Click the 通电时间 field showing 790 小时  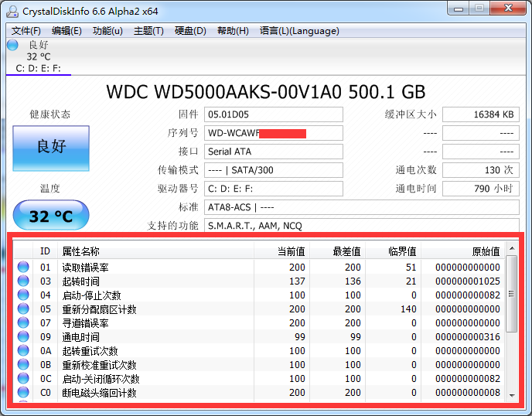pos(481,189)
